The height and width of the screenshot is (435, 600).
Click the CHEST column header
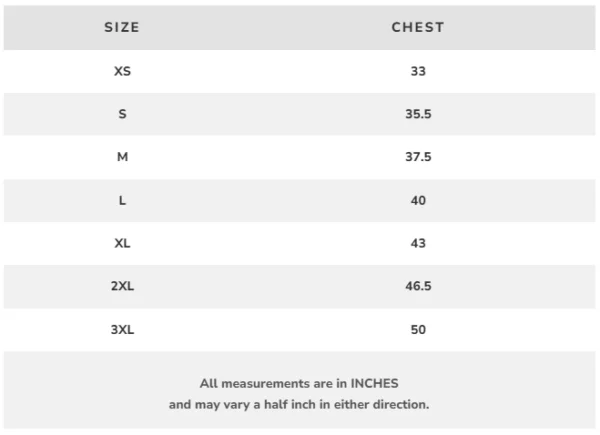coord(418,27)
